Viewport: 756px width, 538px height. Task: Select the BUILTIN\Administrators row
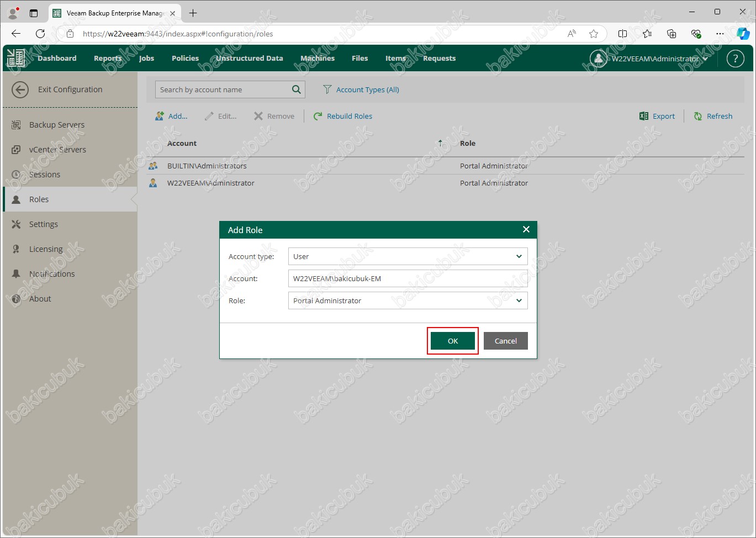click(x=445, y=166)
